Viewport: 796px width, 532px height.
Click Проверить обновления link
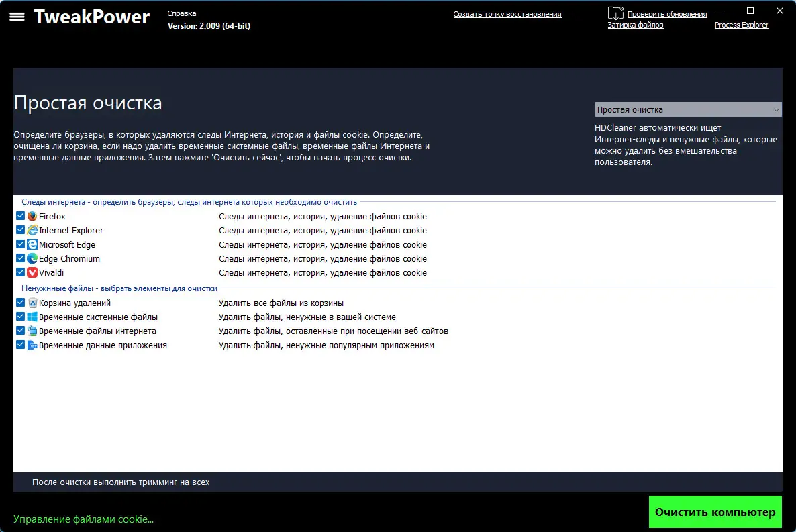click(667, 14)
